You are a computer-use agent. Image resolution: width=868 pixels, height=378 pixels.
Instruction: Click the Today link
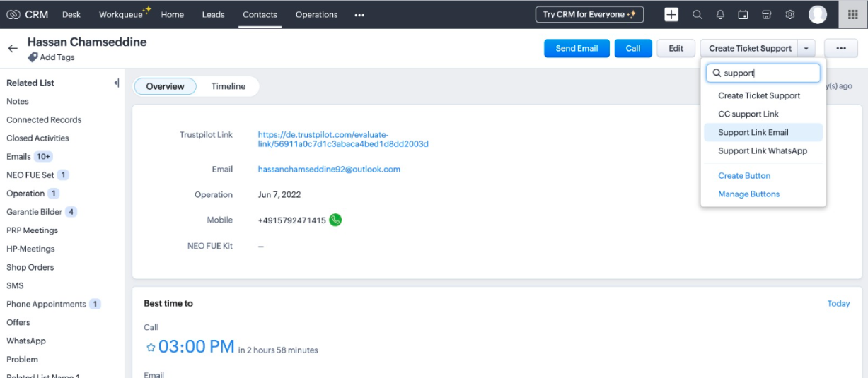point(838,303)
